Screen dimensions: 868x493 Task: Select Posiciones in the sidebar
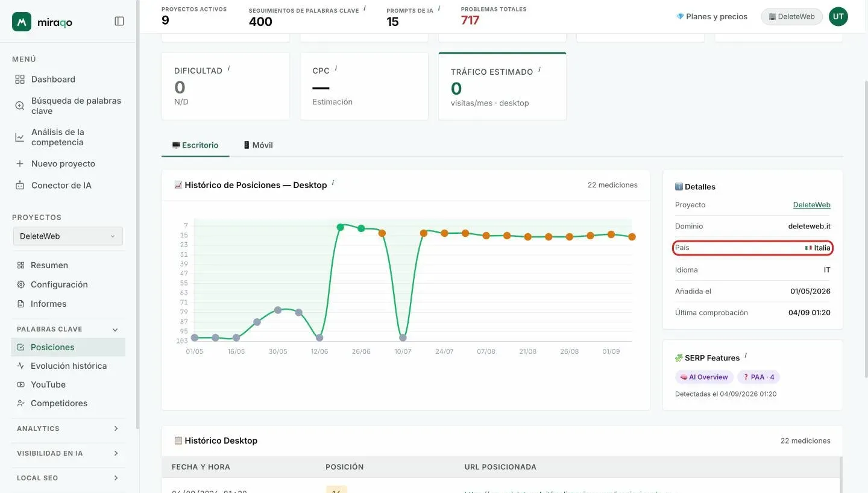[68, 347]
